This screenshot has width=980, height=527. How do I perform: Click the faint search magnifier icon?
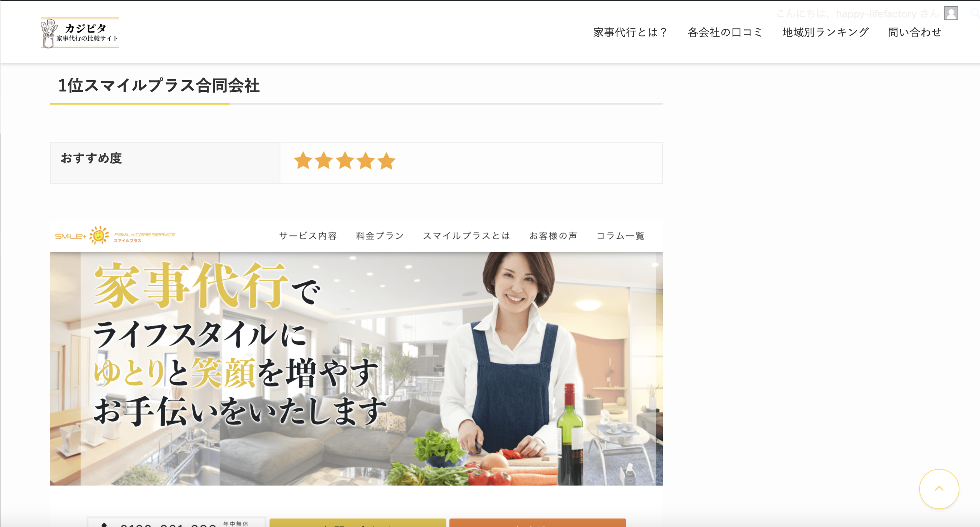(975, 13)
